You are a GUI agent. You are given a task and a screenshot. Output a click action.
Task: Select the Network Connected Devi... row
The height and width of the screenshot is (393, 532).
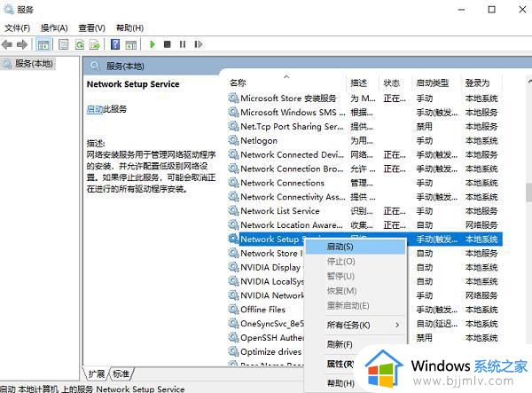tap(364, 154)
